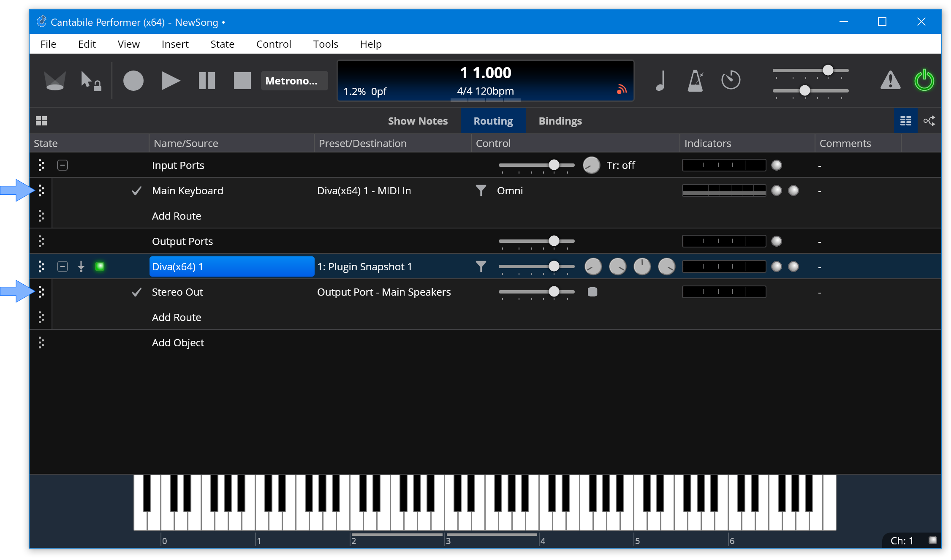
Task: Toggle the Main Keyboard route checkmark
Action: [136, 191]
